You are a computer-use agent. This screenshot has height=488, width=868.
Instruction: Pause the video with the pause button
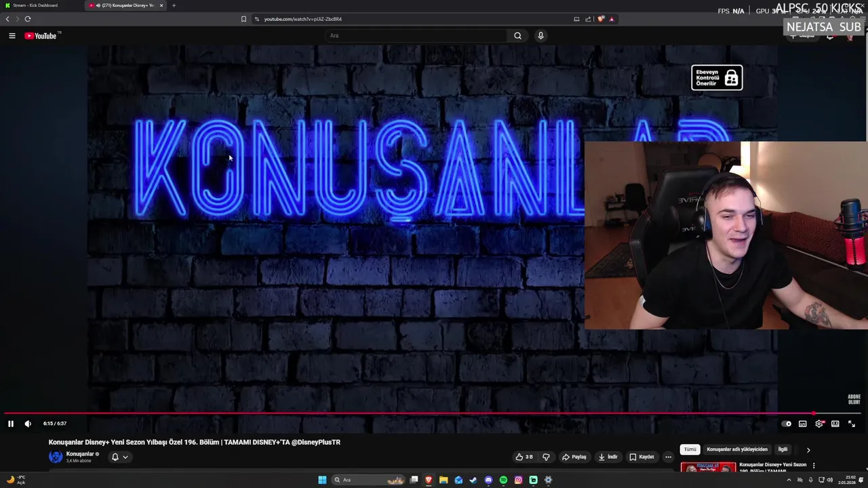coord(11,424)
